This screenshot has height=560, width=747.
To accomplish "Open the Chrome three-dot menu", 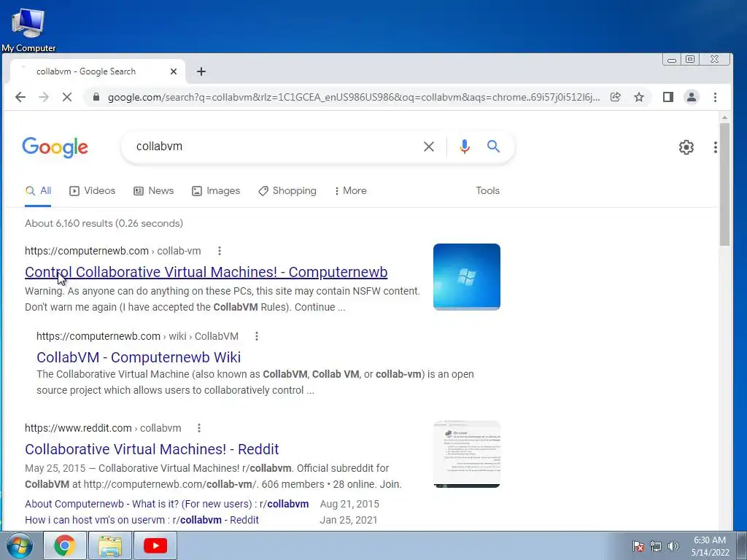I will point(715,97).
